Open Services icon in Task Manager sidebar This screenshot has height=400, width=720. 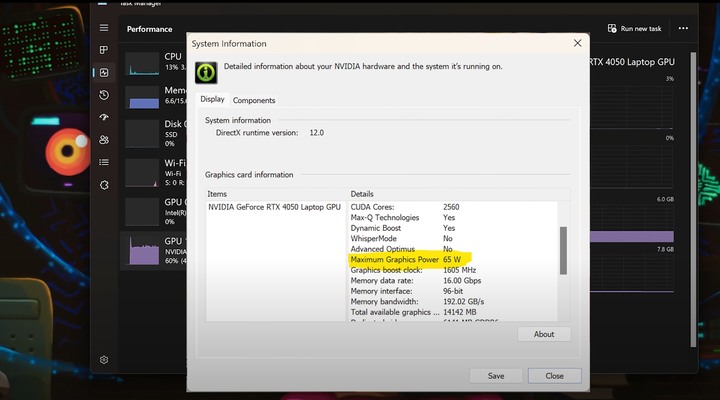104,185
